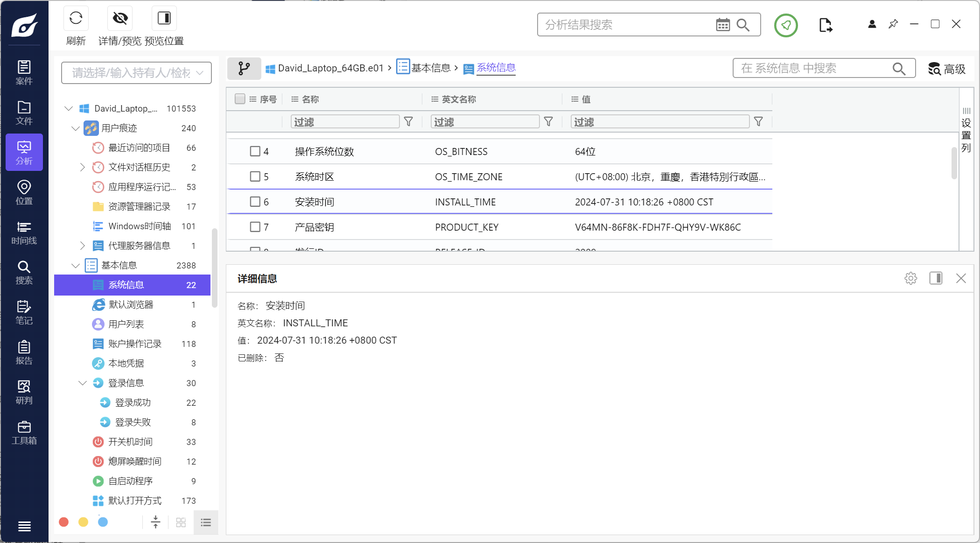The height and width of the screenshot is (543, 980).
Task: Click filter funnel for 值 column
Action: [x=758, y=121]
